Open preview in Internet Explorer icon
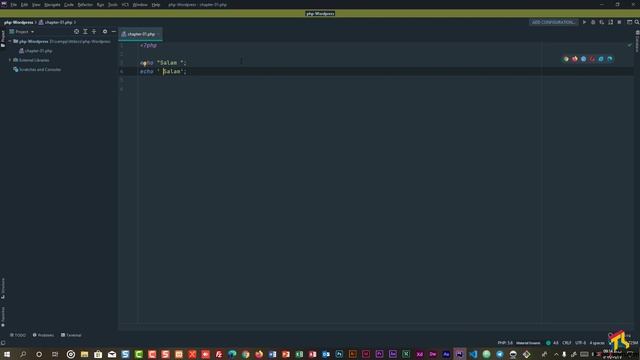640x360 pixels. click(x=601, y=59)
